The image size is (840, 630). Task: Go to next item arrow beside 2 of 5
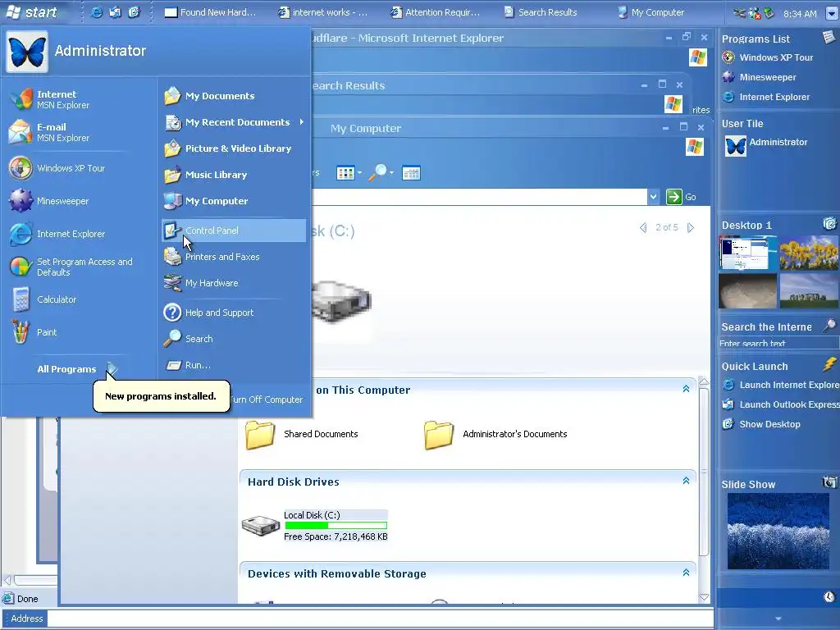(x=691, y=228)
